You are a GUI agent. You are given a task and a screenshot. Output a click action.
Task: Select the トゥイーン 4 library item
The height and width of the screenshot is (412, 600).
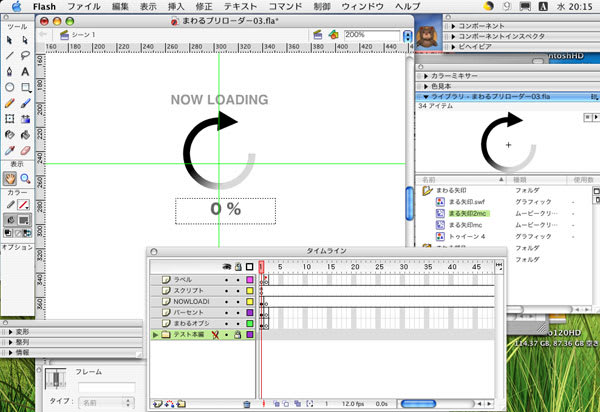pos(467,236)
